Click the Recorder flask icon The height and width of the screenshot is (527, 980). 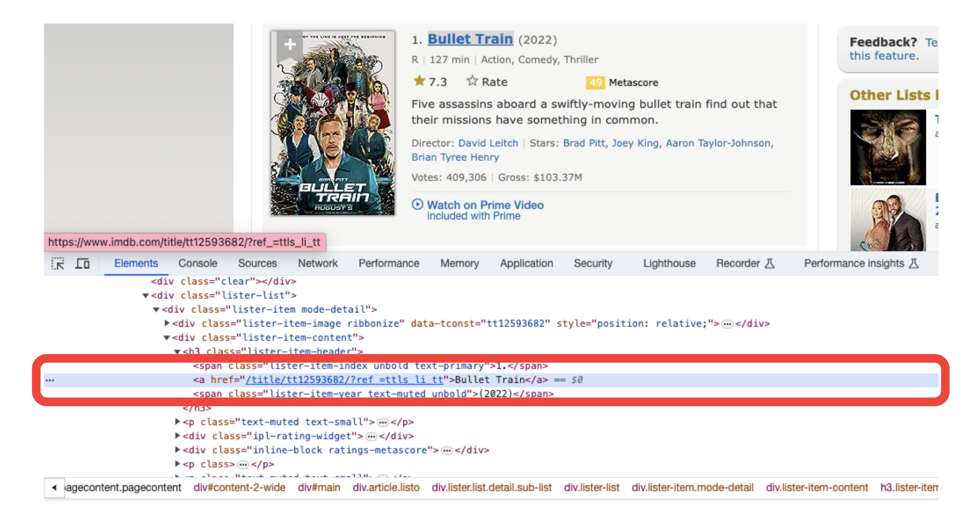769,263
